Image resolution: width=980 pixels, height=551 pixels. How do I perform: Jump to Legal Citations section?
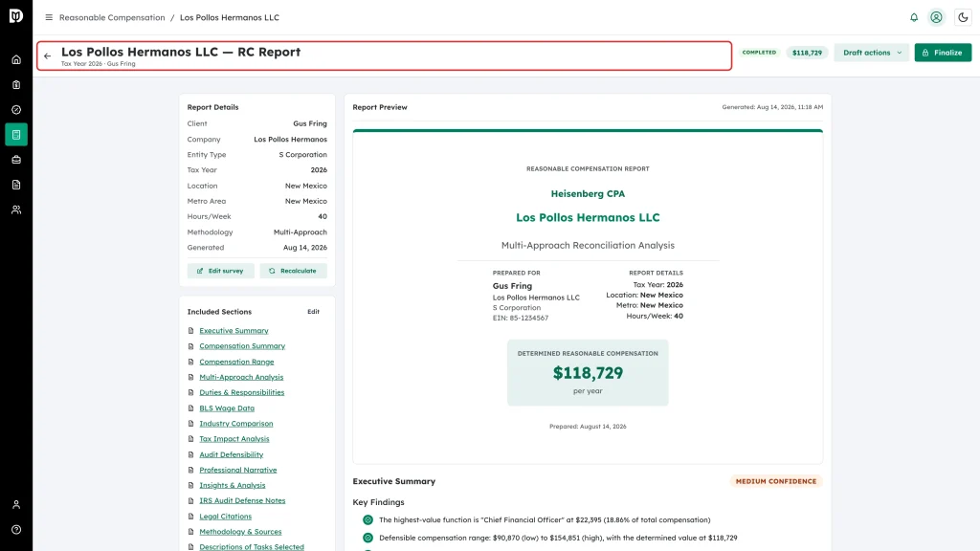(226, 516)
